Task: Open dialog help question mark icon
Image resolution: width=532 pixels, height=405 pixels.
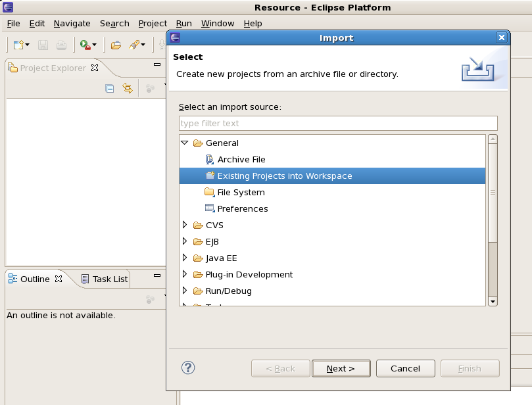Action: 188,368
